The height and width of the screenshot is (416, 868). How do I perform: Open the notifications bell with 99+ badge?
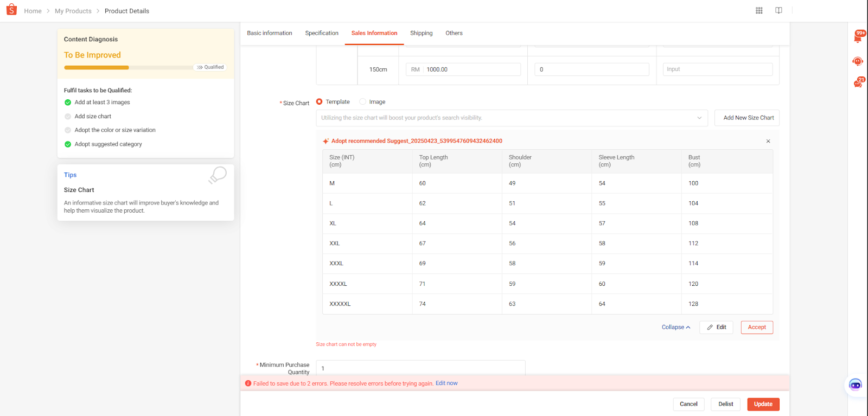[x=858, y=37]
